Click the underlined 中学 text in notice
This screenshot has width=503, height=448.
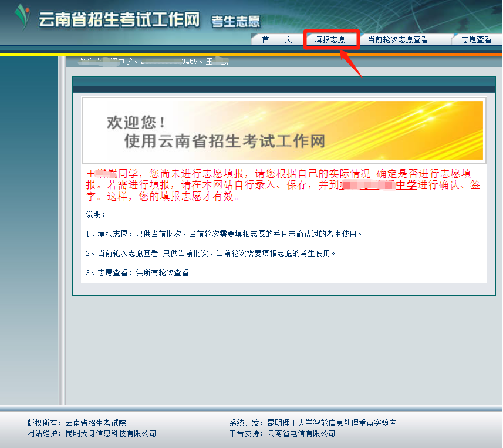[x=406, y=186]
